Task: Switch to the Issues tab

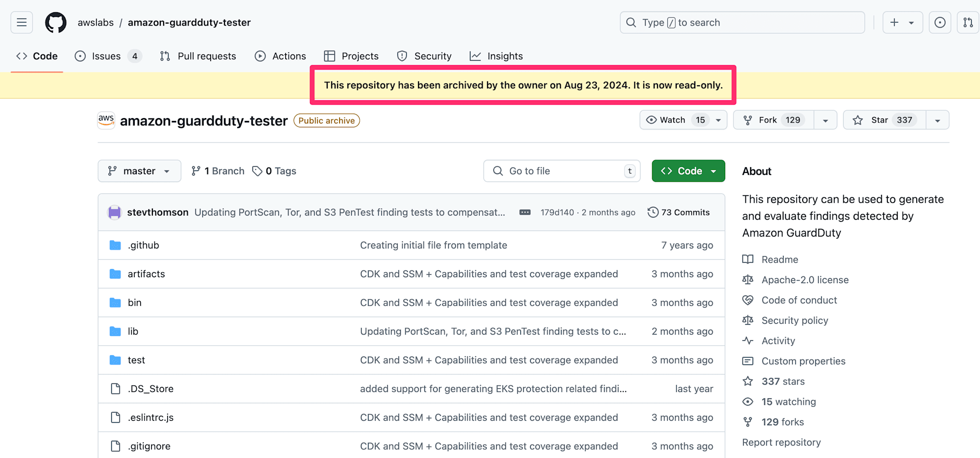Action: tap(108, 56)
